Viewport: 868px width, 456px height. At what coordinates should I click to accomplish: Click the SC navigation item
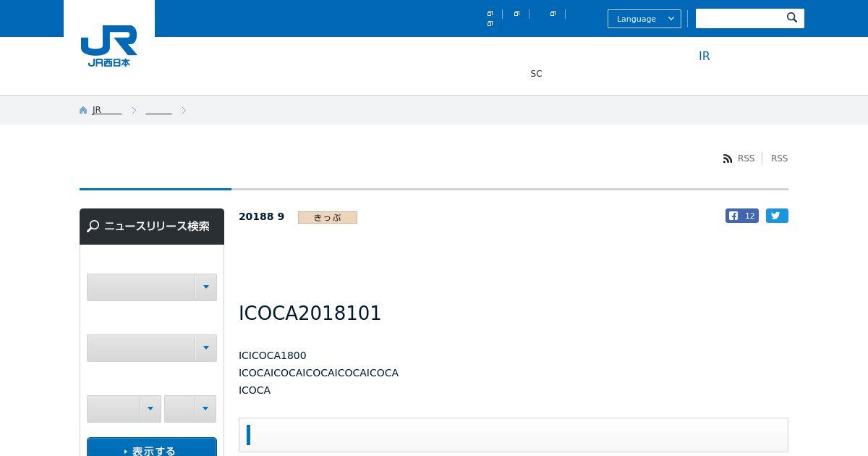point(536,74)
